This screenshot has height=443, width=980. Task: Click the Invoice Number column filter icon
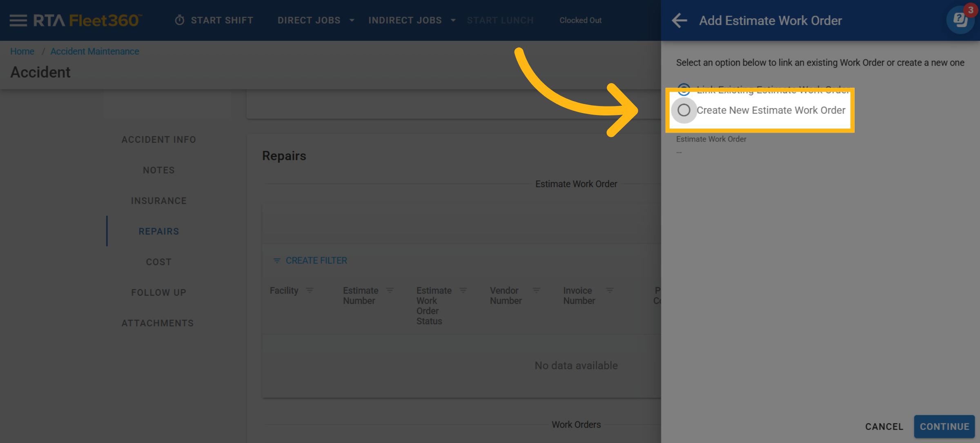[610, 290]
